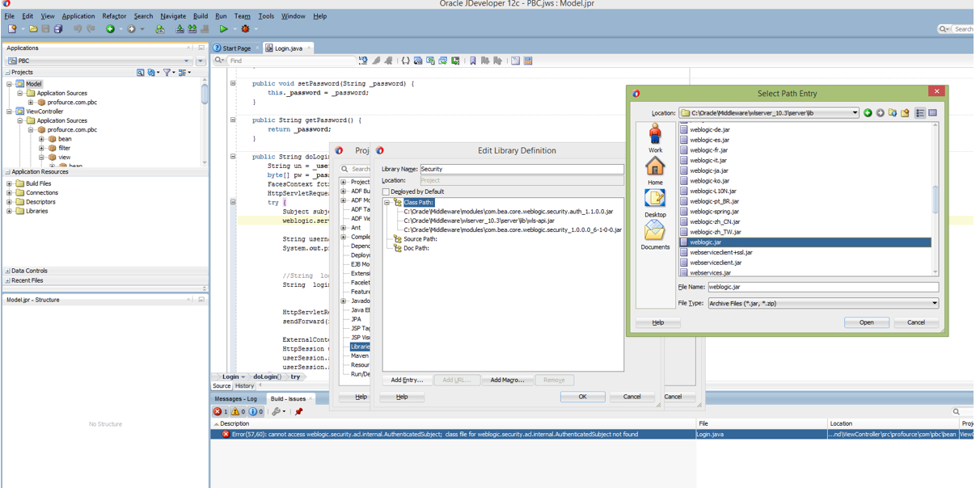Select the Doc Path node

click(x=416, y=248)
